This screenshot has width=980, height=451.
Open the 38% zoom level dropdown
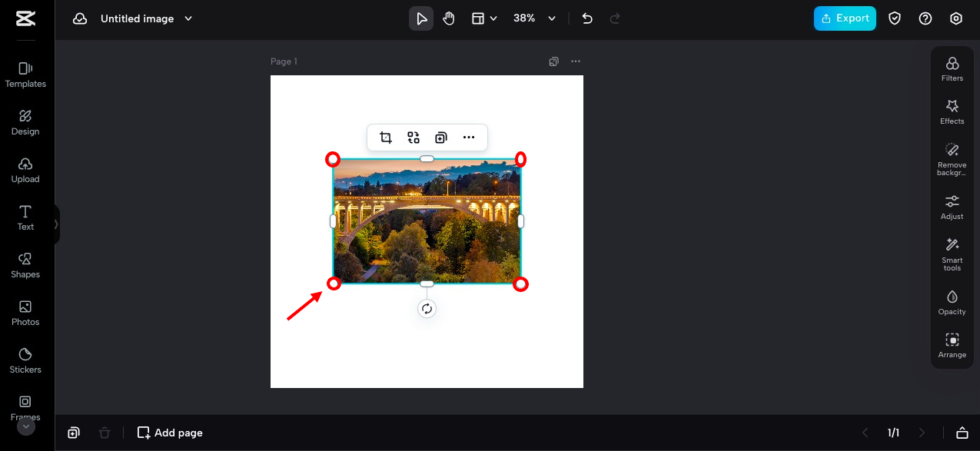click(x=534, y=18)
